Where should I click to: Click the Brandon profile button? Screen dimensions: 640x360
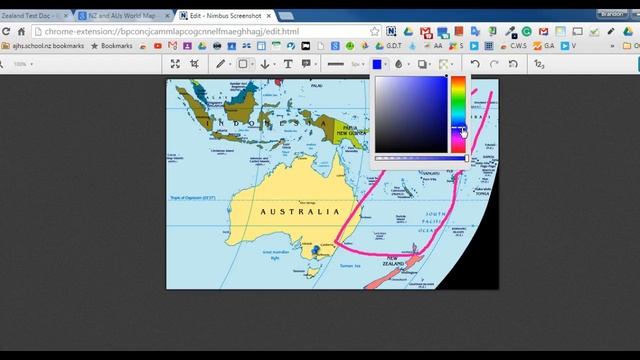(x=612, y=13)
